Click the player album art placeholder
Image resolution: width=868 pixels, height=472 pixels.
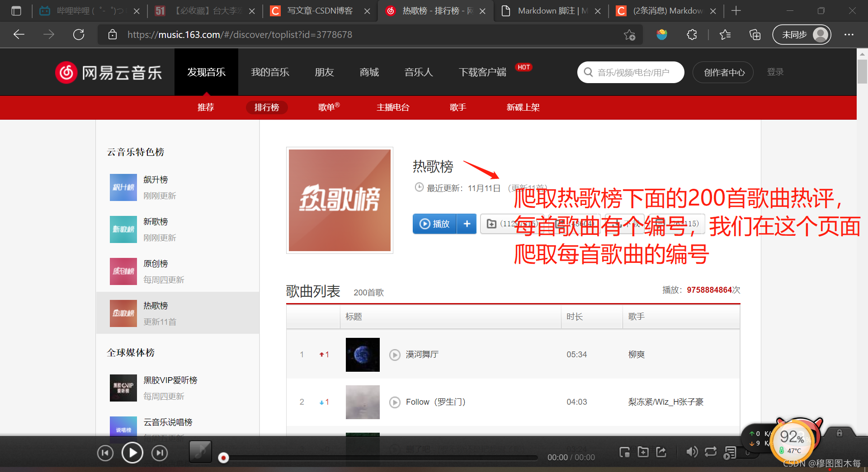coord(200,452)
